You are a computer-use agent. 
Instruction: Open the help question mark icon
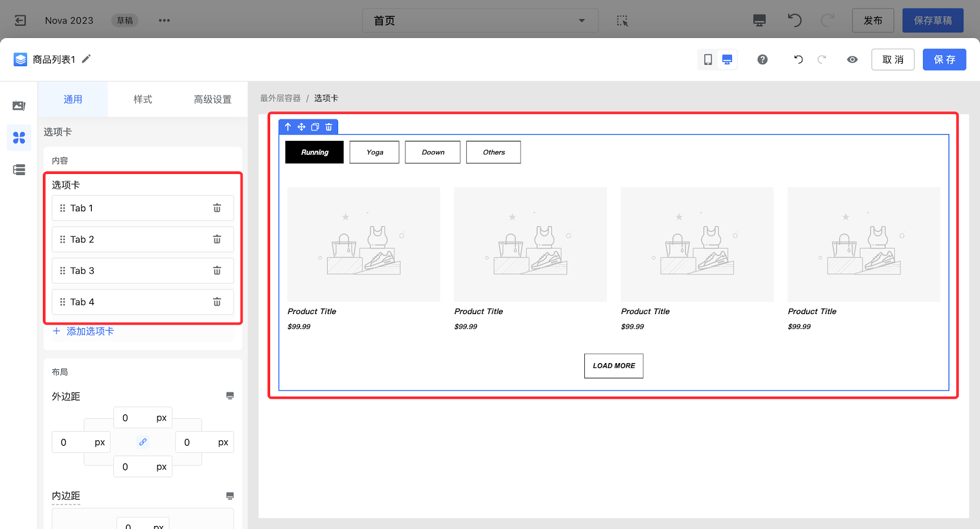(762, 59)
